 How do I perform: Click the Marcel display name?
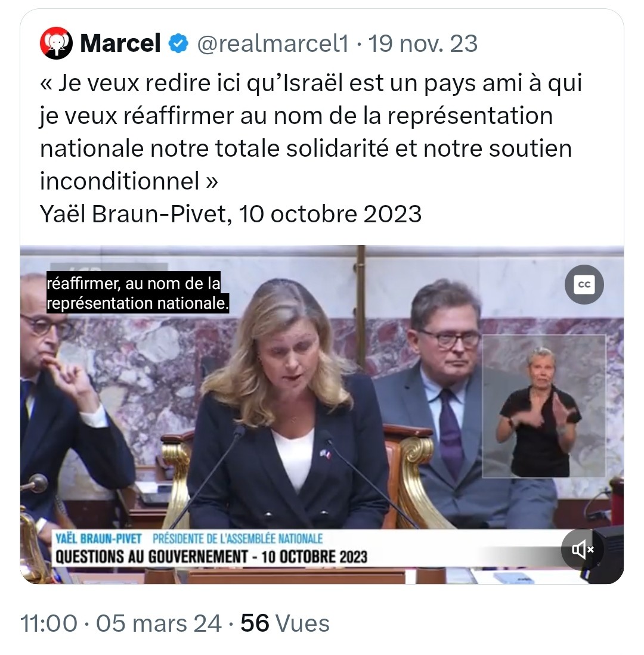[x=120, y=43]
